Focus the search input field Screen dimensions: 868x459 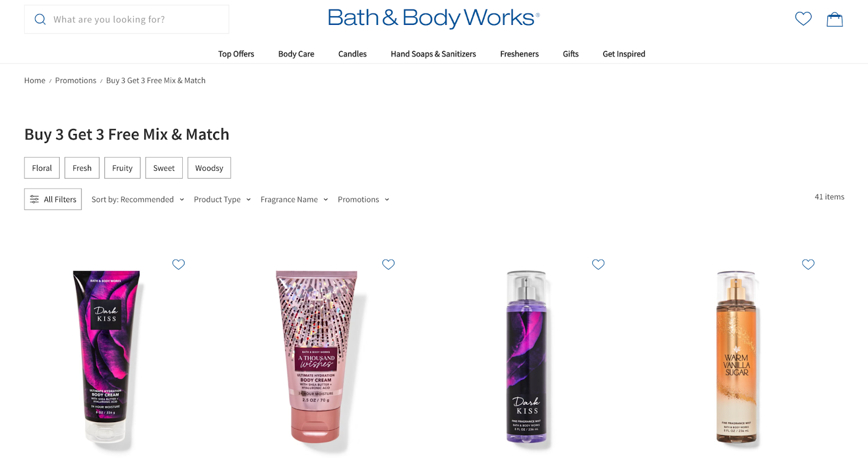(x=126, y=20)
